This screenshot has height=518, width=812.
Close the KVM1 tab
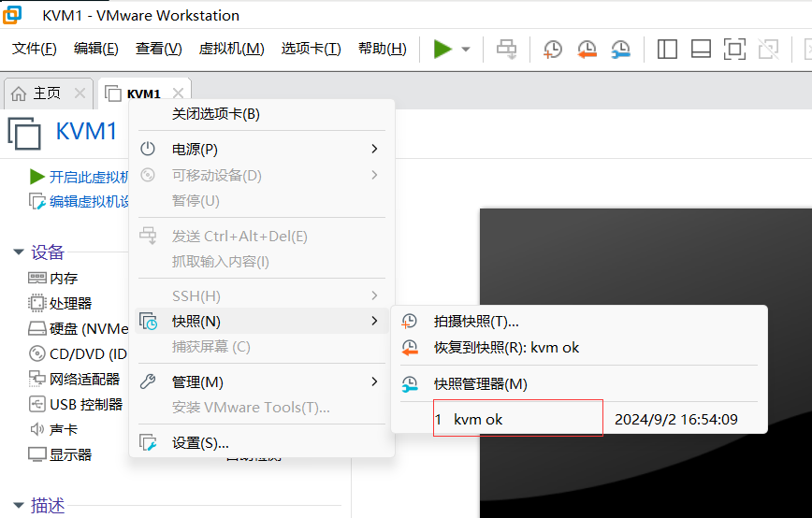tap(178, 94)
